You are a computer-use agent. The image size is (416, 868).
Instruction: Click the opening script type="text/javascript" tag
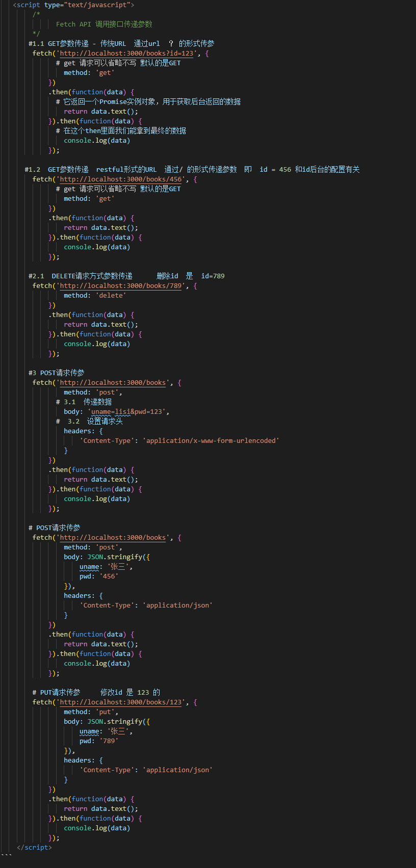point(73,5)
